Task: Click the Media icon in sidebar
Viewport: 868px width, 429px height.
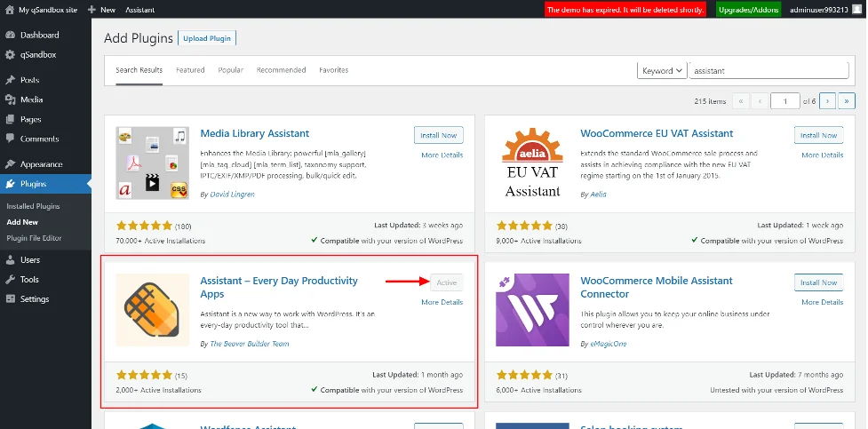Action: (10, 99)
